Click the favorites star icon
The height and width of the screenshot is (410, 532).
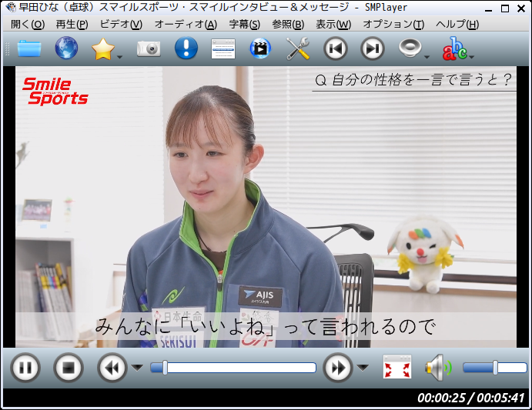(x=103, y=49)
